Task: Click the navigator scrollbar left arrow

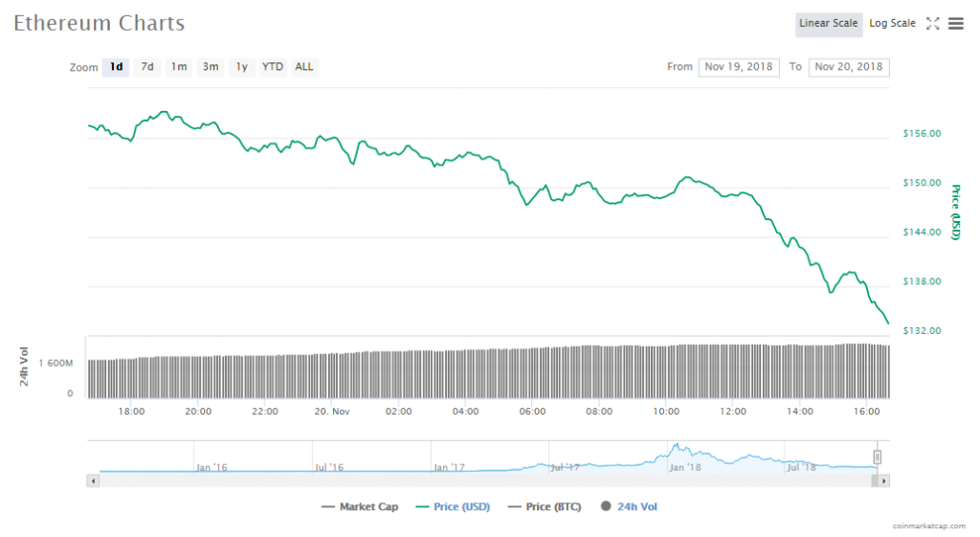Action: 93,481
